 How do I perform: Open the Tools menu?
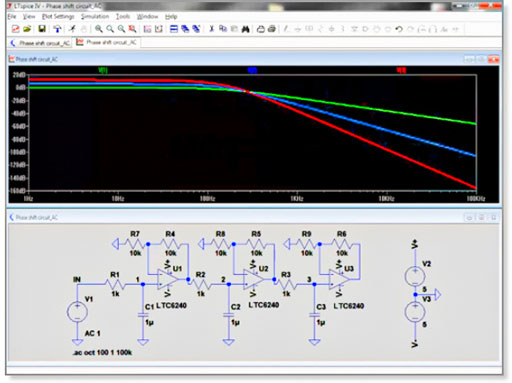point(123,16)
